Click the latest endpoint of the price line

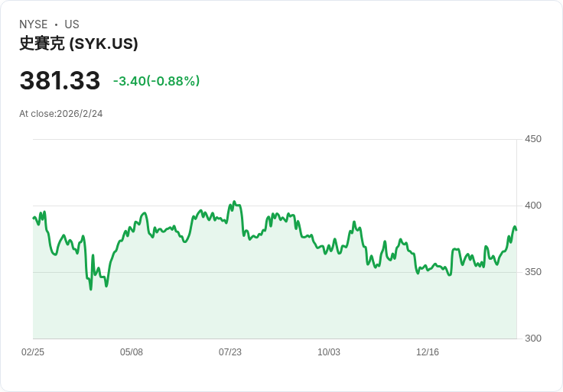click(x=516, y=229)
